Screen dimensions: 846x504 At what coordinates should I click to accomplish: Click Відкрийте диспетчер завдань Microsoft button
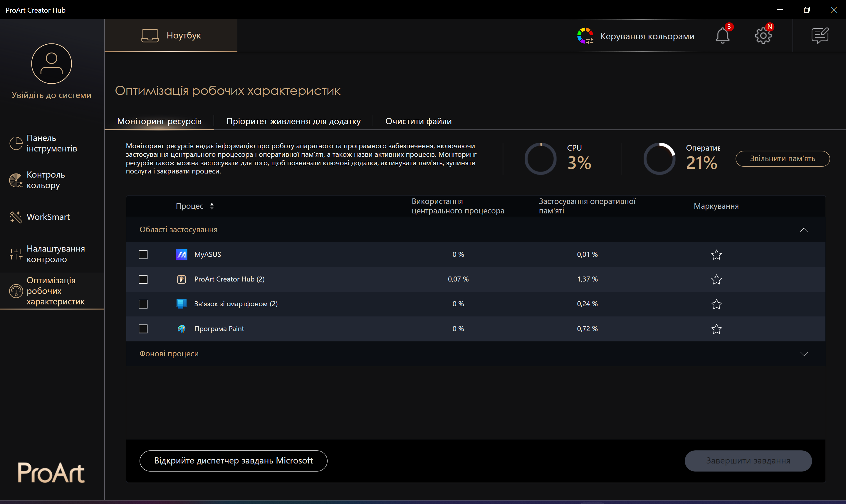tap(234, 461)
